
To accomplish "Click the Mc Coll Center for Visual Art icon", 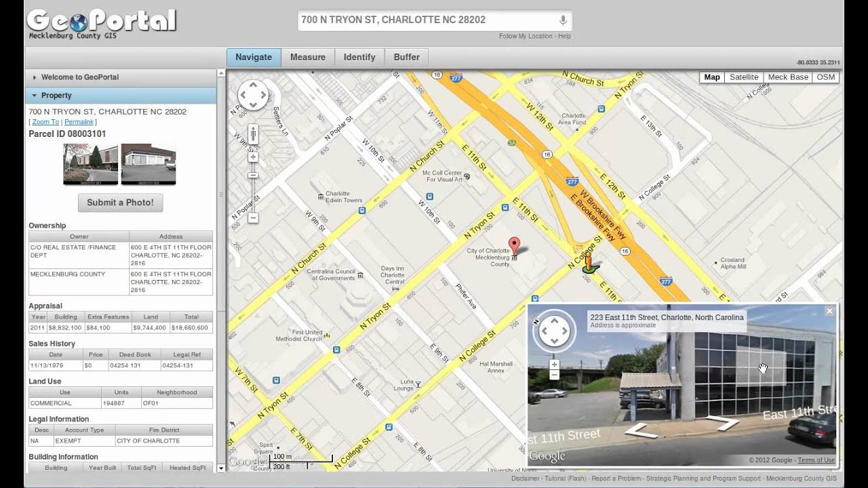I will 467,176.
